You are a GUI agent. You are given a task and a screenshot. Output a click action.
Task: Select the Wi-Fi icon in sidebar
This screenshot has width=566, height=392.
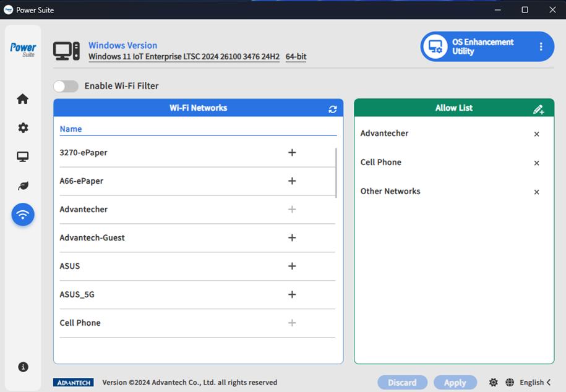click(23, 215)
